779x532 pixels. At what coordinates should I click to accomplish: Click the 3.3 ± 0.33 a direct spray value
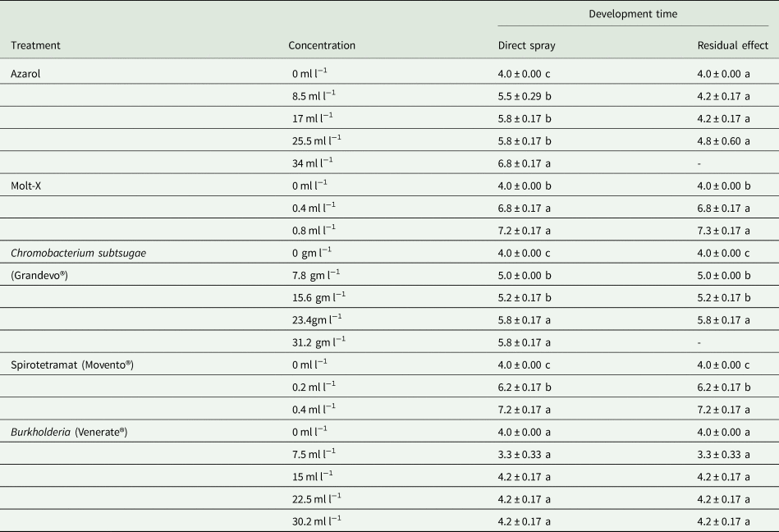pos(525,454)
